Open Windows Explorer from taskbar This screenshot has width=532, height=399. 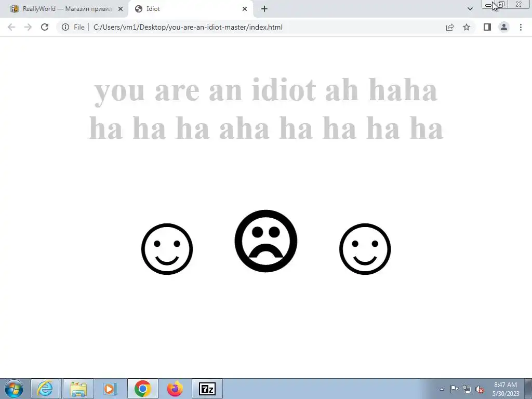[x=78, y=389]
